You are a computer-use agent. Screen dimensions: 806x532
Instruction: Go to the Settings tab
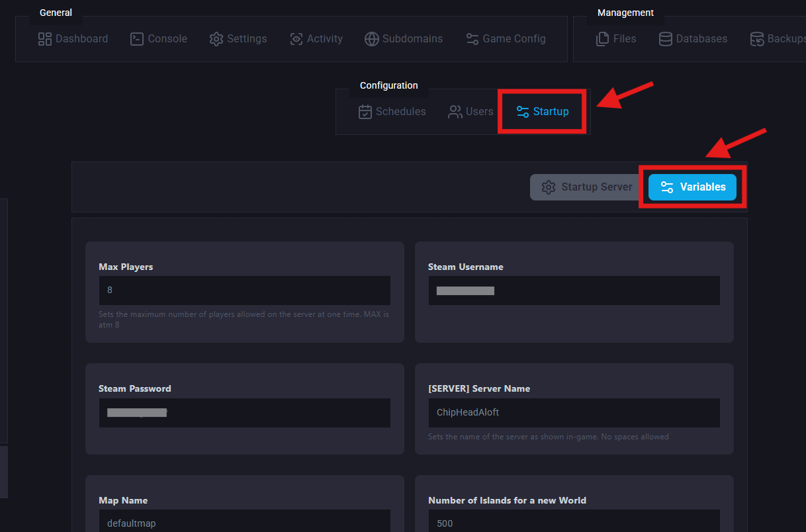pos(238,39)
